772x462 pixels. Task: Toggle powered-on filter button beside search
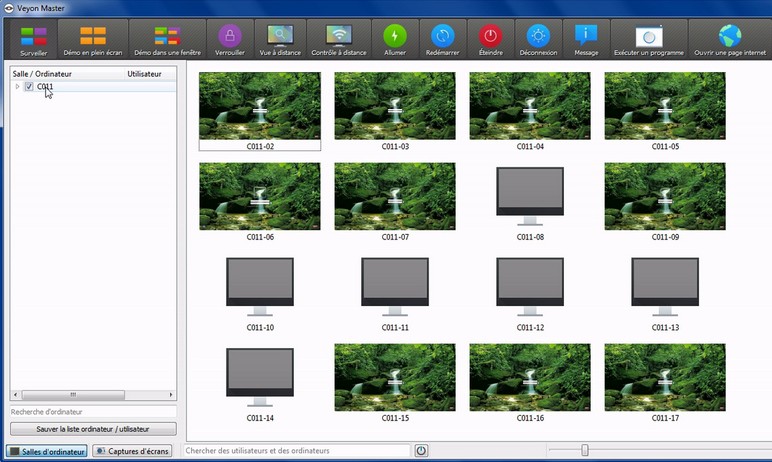[x=421, y=451]
